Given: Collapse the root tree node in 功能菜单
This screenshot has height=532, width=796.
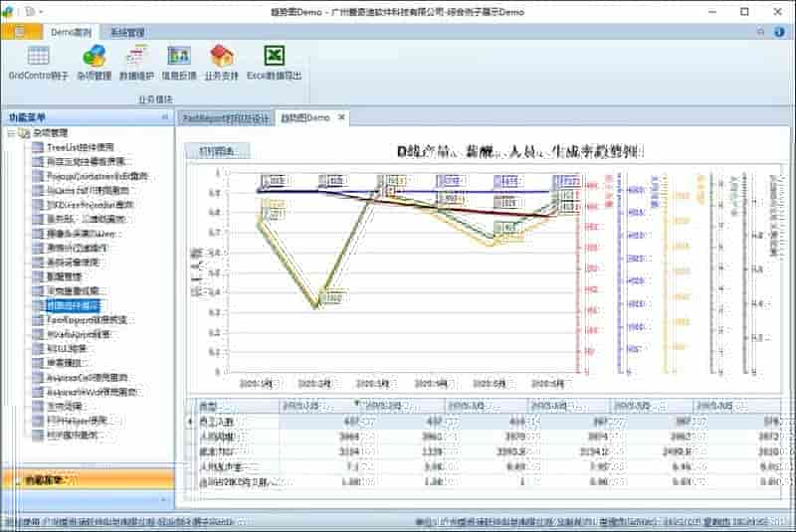Looking at the screenshot, I should click(11, 133).
